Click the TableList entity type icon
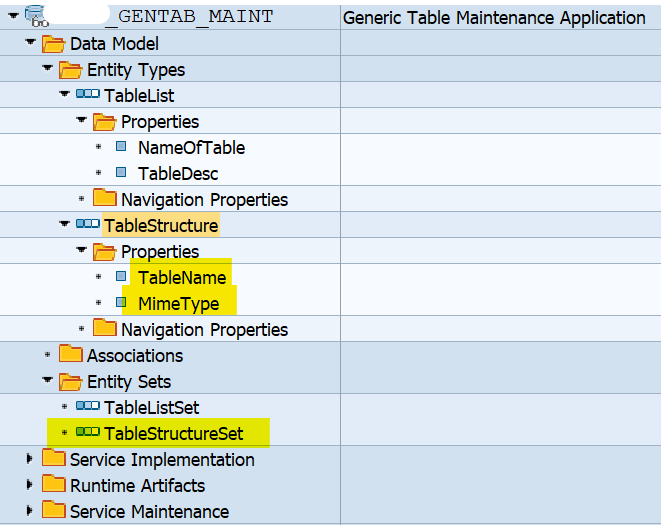661x525 pixels. (x=88, y=94)
